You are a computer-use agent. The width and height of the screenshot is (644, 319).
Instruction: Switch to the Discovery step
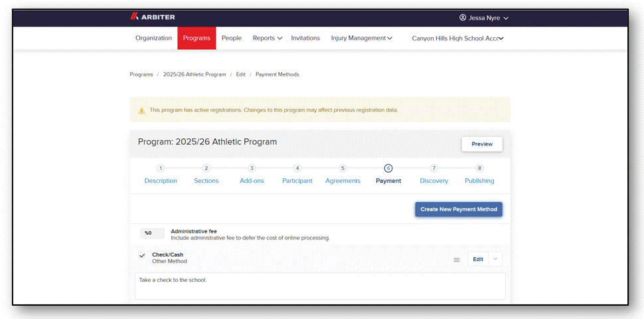(x=434, y=181)
